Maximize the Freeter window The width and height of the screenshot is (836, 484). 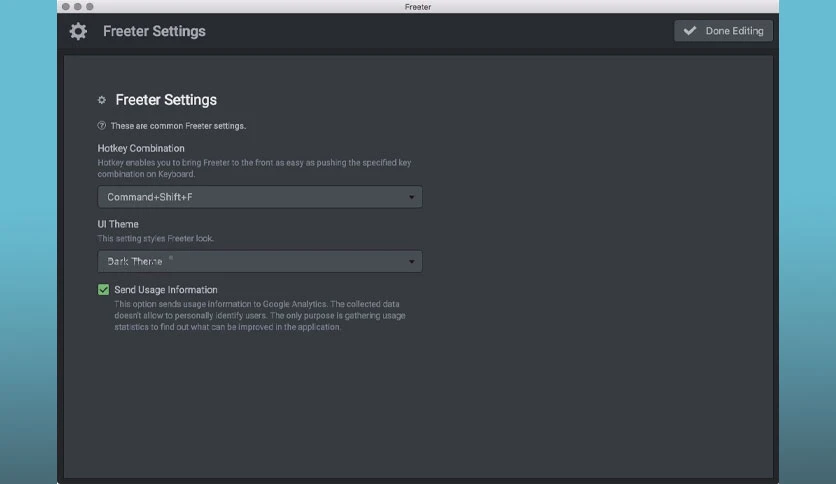point(90,6)
